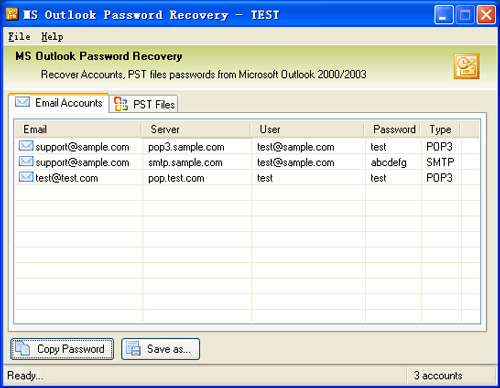Click password 'test' in the pop3.sample.com row

tap(378, 147)
